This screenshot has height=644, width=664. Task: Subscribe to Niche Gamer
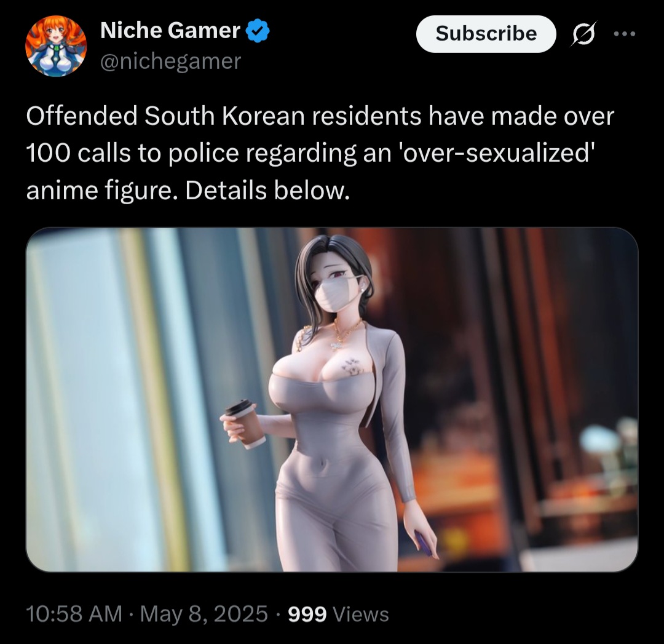click(486, 34)
